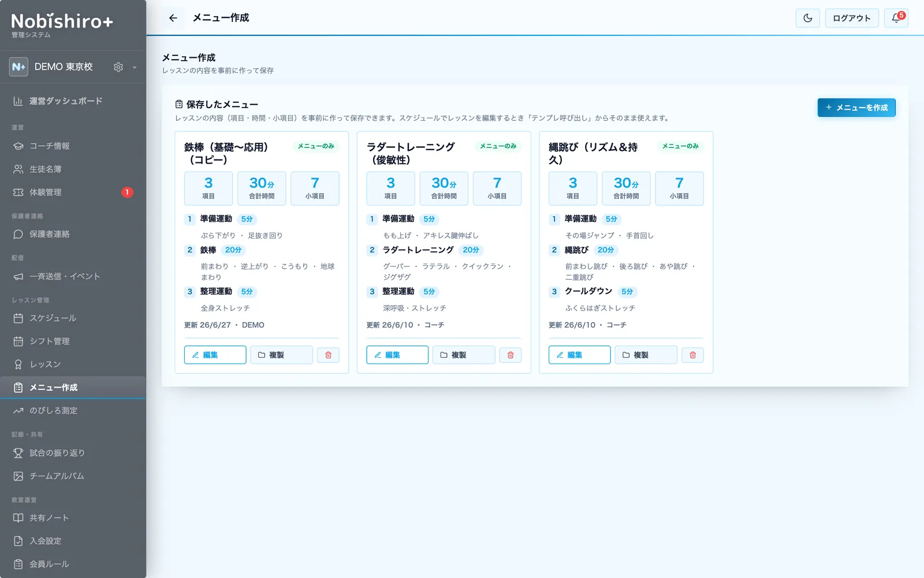Viewport: 924px width, 578px height.
Task: Click the 縄跳び（リズム&持久）card title
Action: point(593,153)
